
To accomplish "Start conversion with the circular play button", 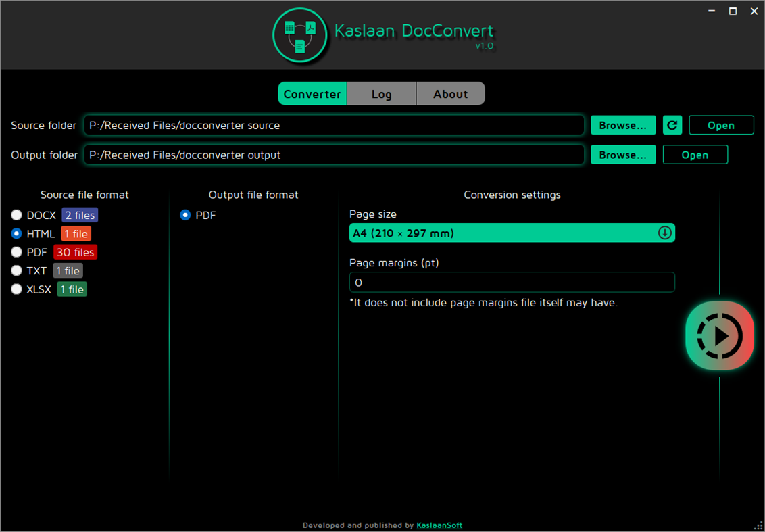I will point(719,335).
